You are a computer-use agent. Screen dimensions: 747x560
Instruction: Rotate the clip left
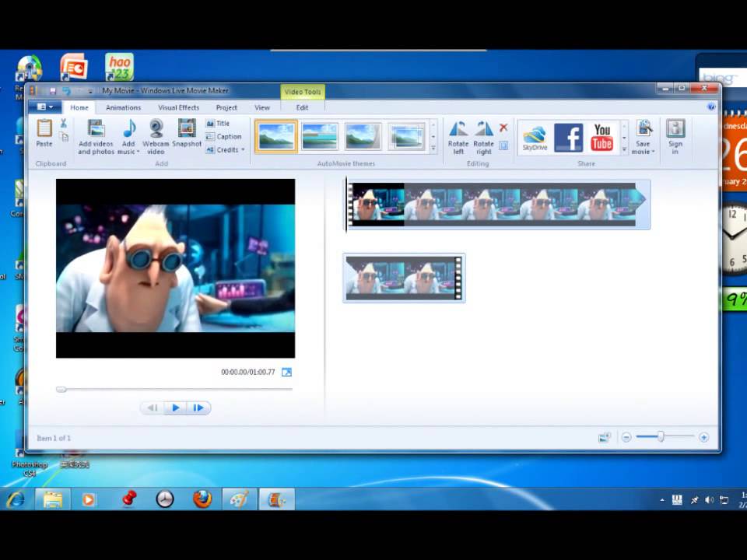(458, 137)
